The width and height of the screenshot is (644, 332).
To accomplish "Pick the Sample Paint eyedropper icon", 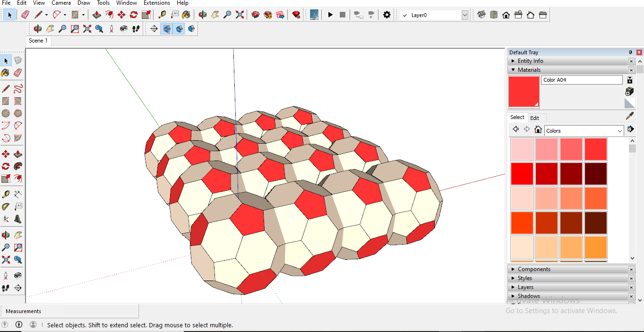I will 629,116.
